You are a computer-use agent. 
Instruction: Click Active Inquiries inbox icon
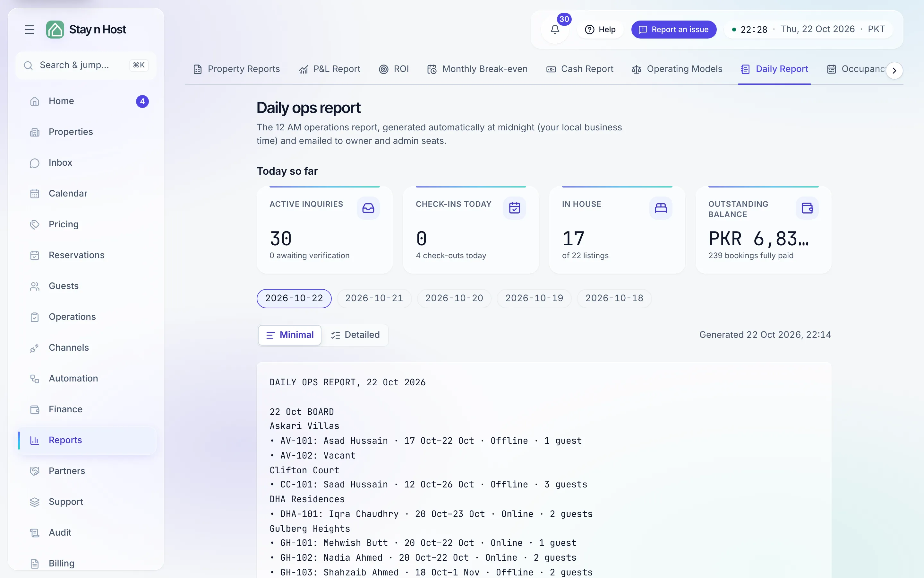tap(368, 208)
